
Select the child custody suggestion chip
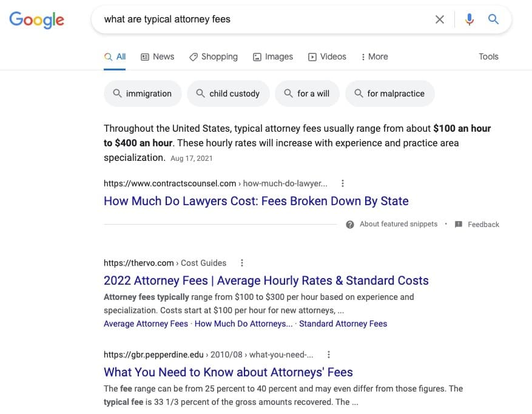coord(227,93)
